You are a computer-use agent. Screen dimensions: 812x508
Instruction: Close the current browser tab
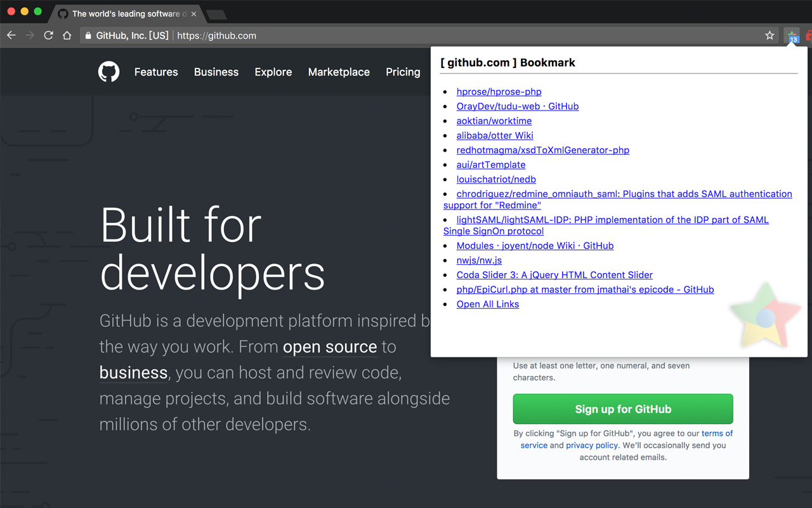coord(194,13)
